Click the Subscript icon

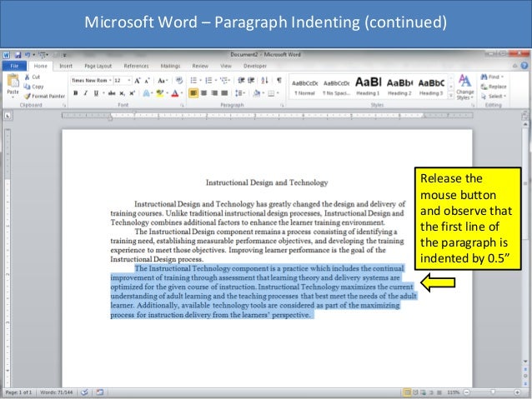coord(122,93)
